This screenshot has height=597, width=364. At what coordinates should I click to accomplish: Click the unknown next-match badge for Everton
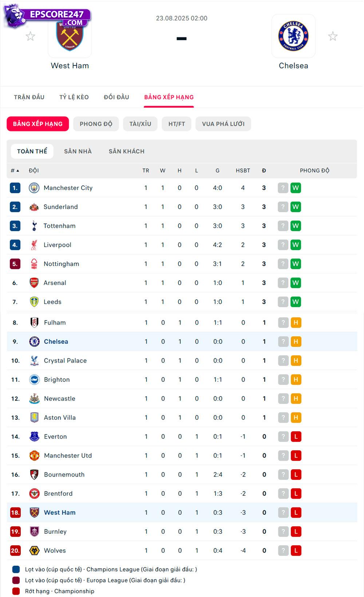[x=283, y=436]
